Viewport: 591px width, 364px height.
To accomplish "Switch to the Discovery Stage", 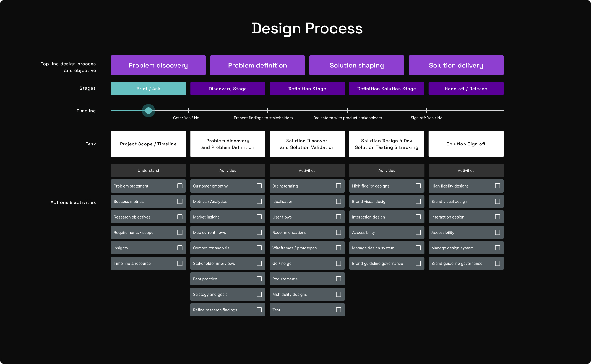I will pyautogui.click(x=228, y=89).
